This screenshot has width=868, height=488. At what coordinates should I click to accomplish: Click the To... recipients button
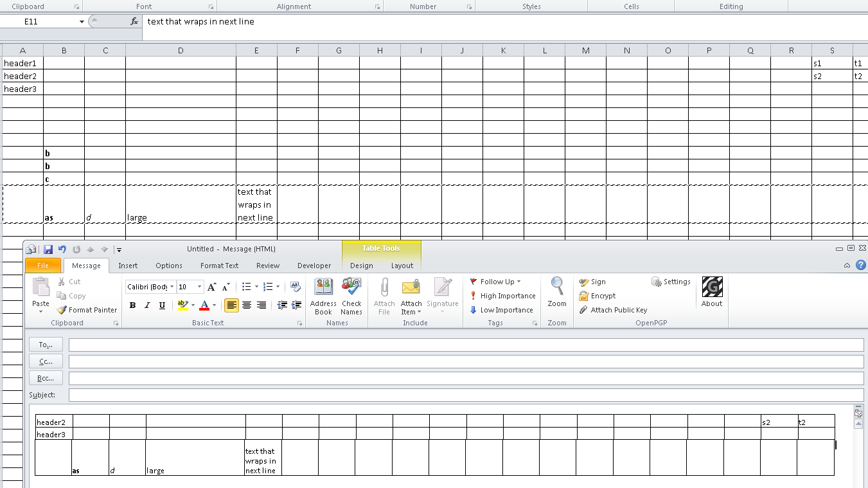(x=46, y=345)
